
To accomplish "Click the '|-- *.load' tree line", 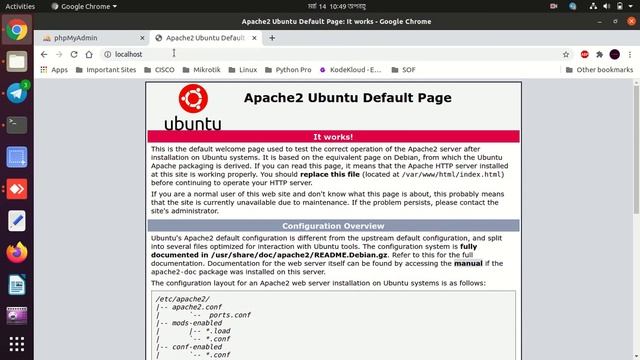I will (210, 331).
